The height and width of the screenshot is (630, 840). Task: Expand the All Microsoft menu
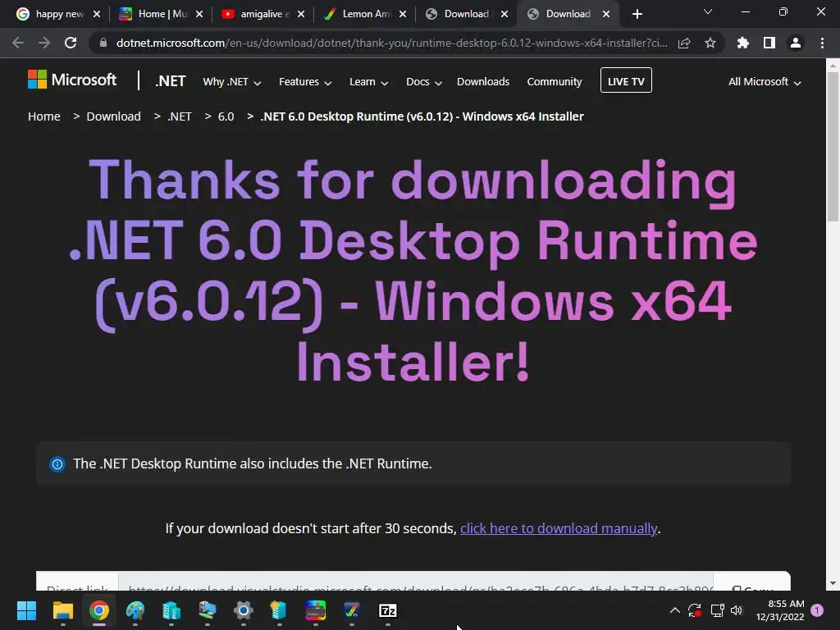(x=765, y=82)
